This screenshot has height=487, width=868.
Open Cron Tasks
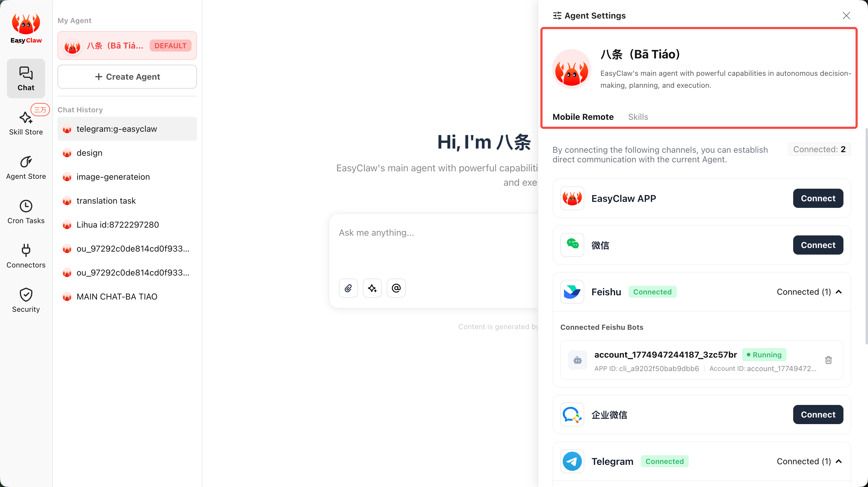[26, 212]
